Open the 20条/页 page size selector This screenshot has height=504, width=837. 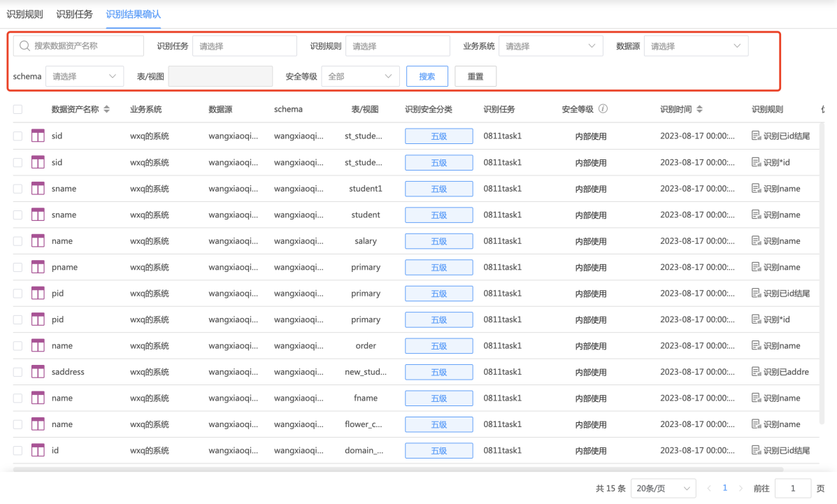point(663,488)
